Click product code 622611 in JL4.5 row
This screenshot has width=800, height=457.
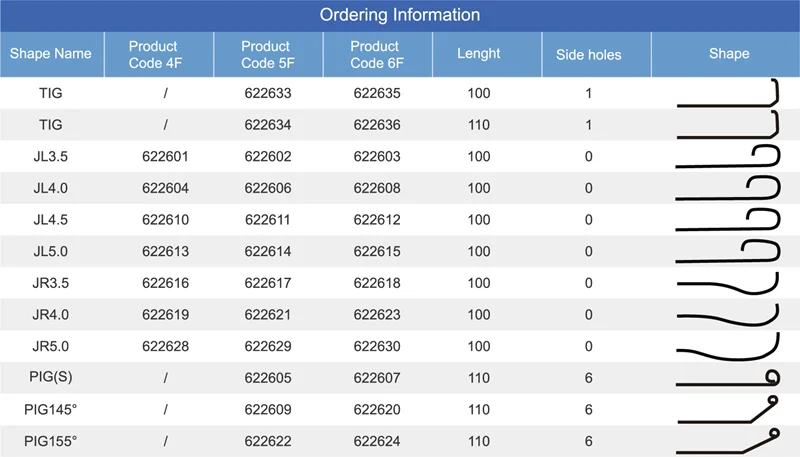coord(267,220)
